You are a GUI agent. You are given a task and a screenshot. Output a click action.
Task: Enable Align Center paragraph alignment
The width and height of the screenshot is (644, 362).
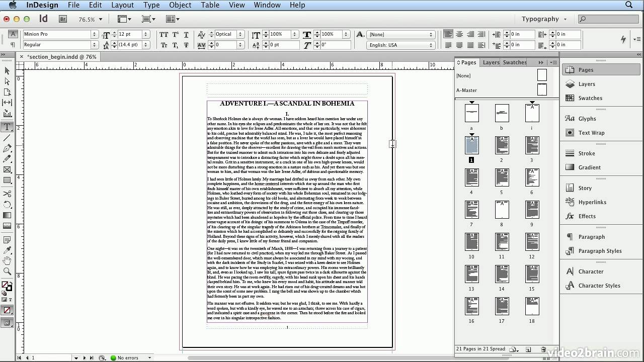pyautogui.click(x=459, y=35)
